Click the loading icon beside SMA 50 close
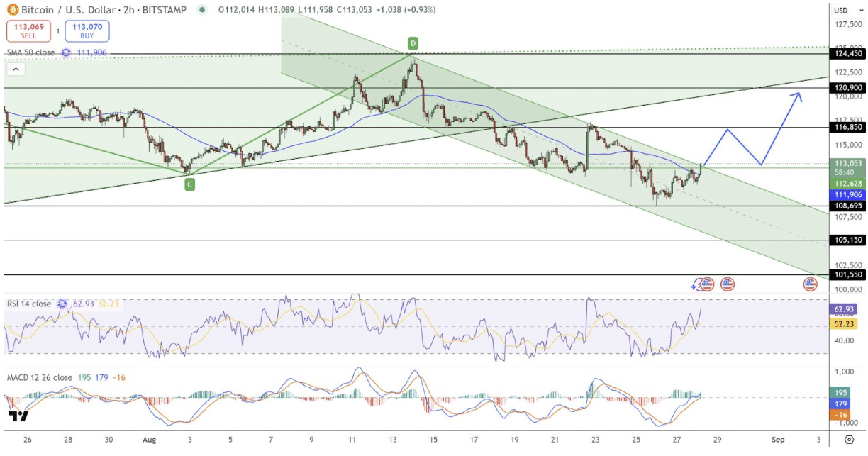The width and height of the screenshot is (868, 456). tap(67, 52)
